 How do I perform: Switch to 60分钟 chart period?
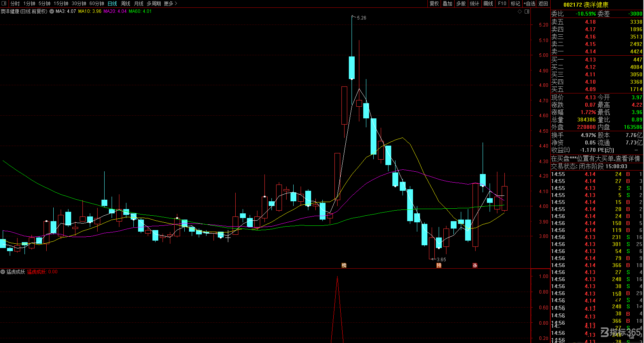[x=97, y=4]
